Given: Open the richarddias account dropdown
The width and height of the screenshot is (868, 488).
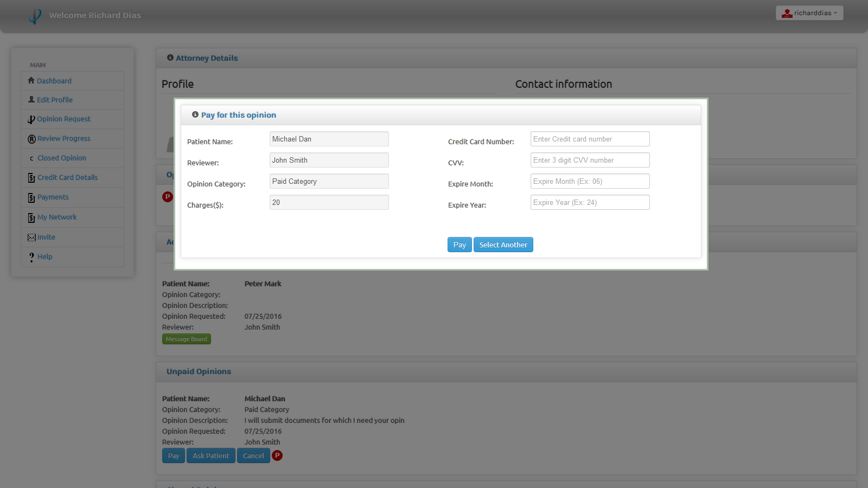Looking at the screenshot, I should [809, 12].
